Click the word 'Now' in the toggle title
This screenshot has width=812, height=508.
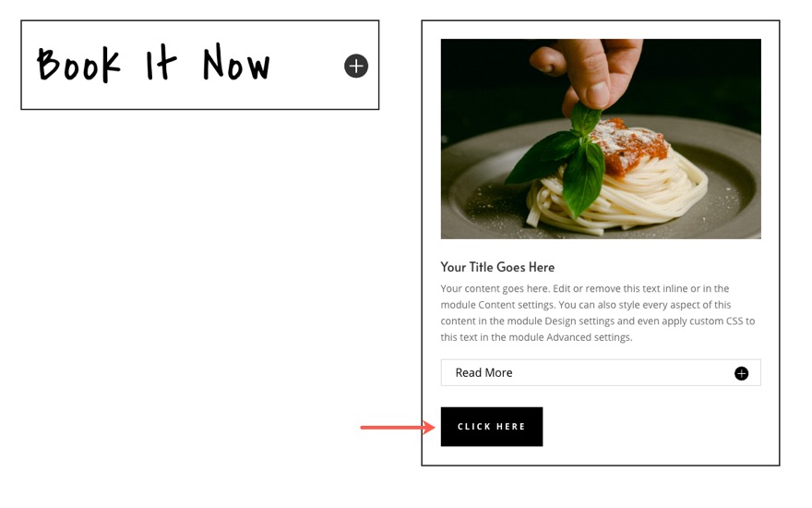(236, 62)
